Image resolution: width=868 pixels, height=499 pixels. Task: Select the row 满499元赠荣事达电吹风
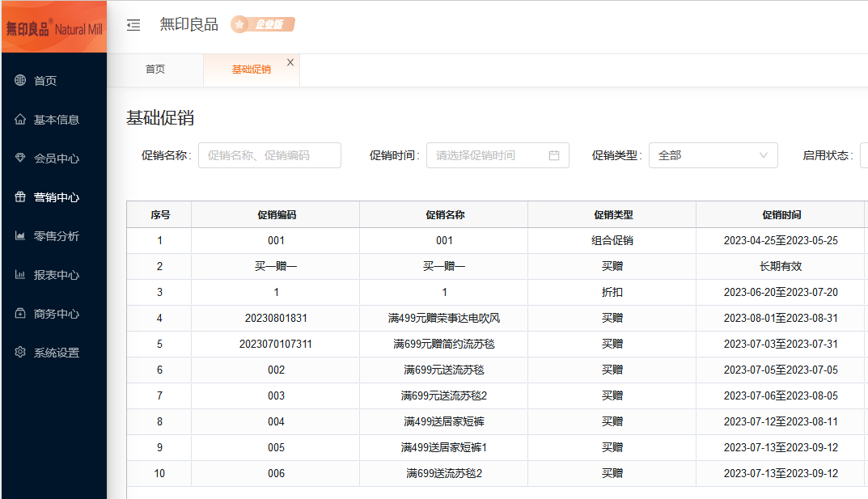[443, 319]
